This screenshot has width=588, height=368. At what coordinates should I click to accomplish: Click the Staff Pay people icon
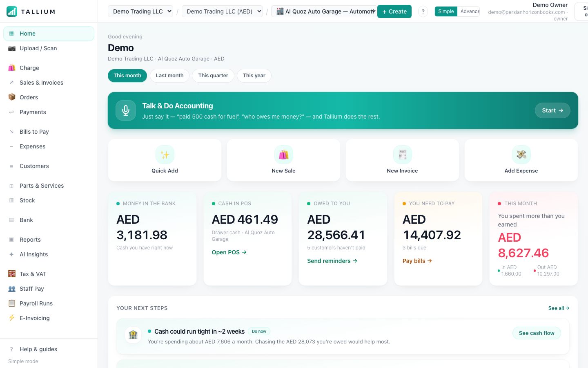tap(12, 289)
